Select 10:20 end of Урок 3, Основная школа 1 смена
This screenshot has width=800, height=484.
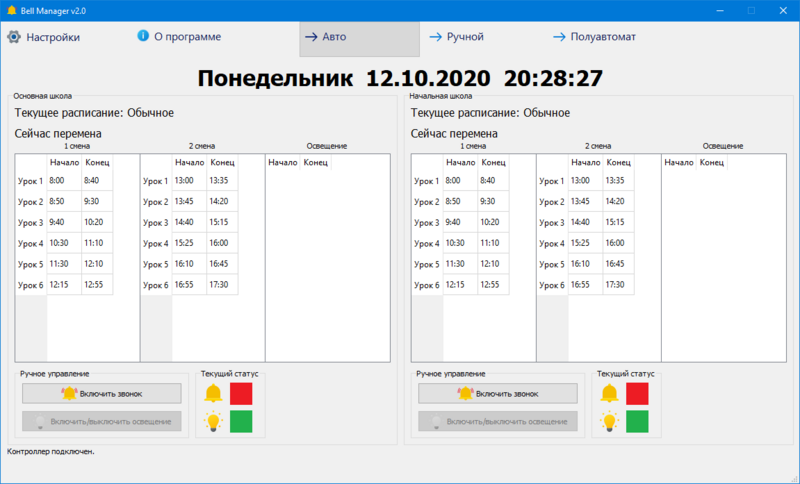[97, 222]
